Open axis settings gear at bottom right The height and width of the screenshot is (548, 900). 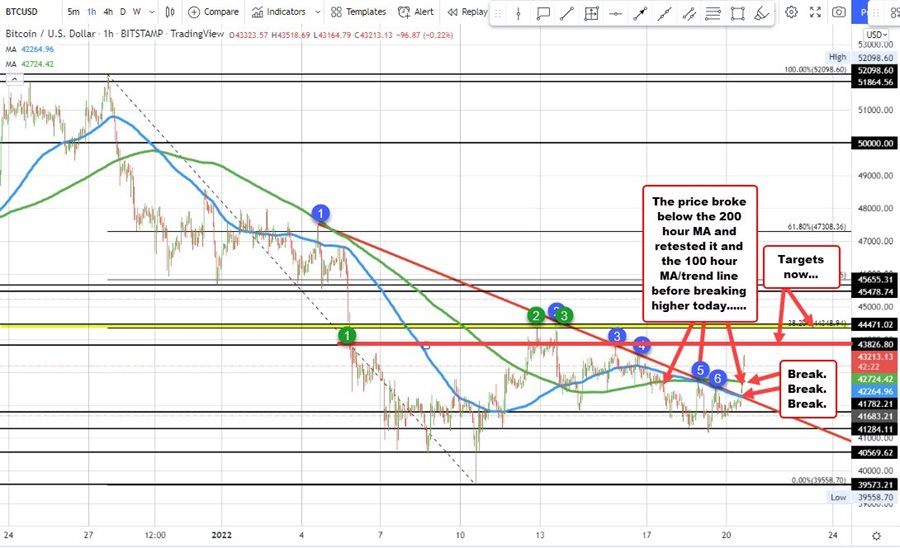tap(875, 537)
